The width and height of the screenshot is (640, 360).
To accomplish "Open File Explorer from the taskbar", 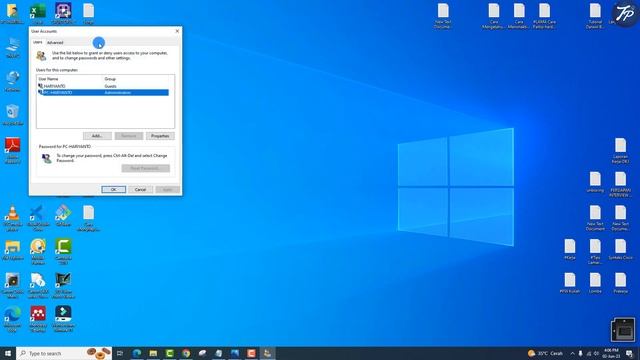I will (x=153, y=353).
